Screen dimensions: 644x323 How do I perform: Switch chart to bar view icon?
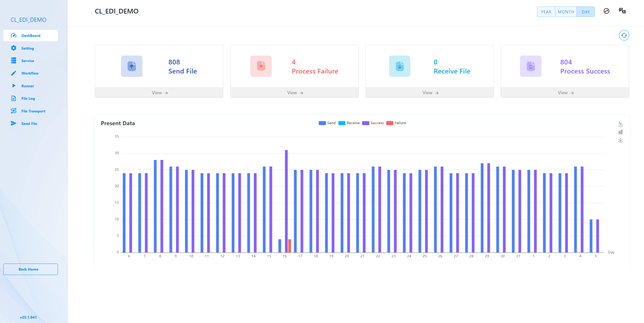620,132
